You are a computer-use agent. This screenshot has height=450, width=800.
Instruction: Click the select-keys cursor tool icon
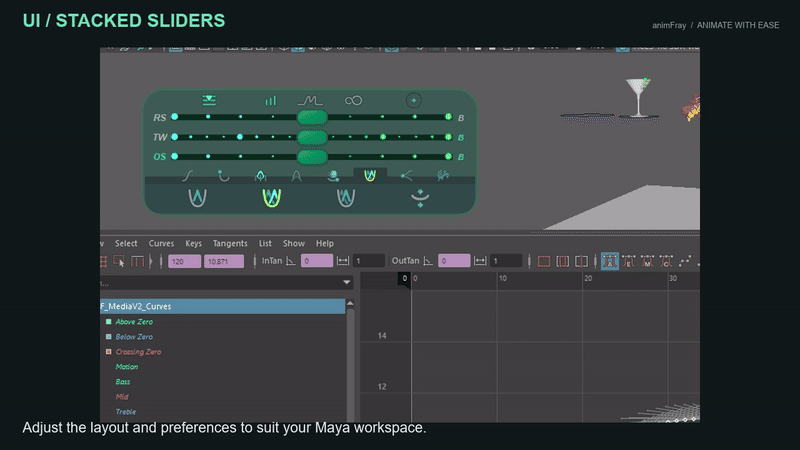tap(119, 261)
